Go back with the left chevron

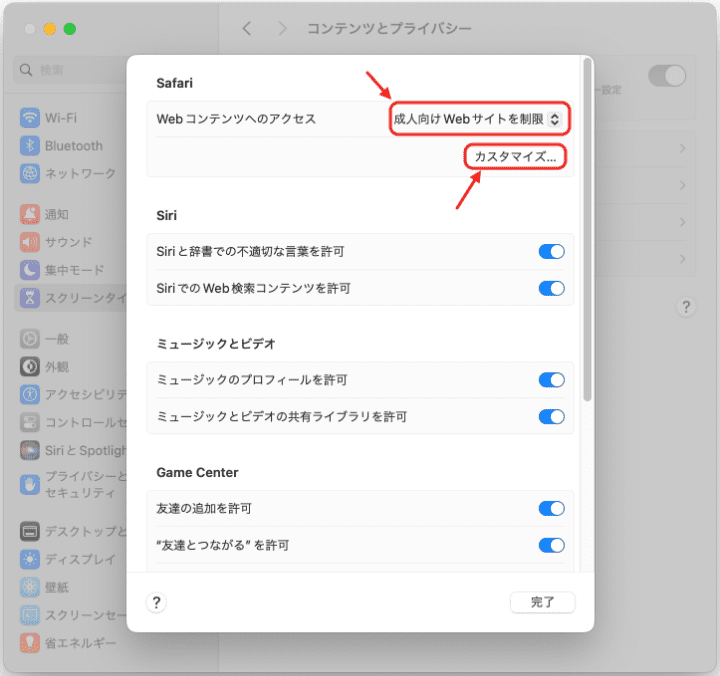pyautogui.click(x=247, y=28)
